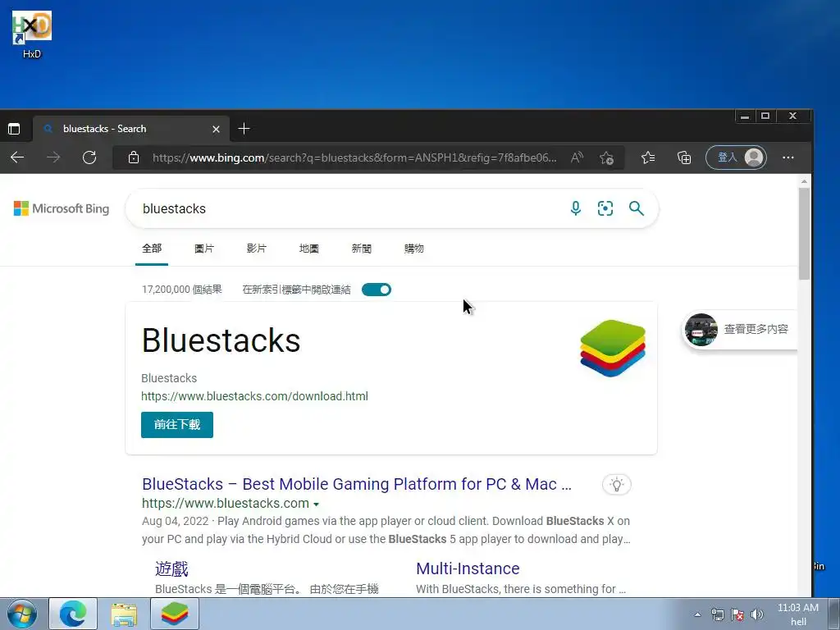View site information lock icon
Image resolution: width=840 pixels, height=630 pixels.
click(x=134, y=157)
